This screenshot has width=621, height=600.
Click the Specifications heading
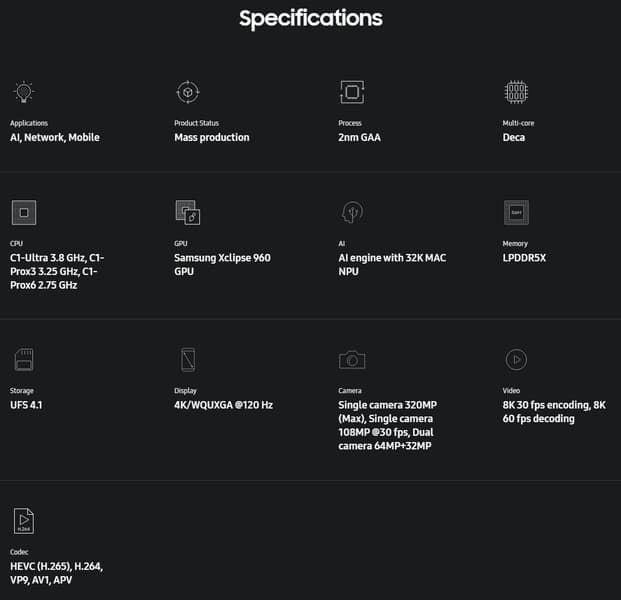pyautogui.click(x=310, y=19)
